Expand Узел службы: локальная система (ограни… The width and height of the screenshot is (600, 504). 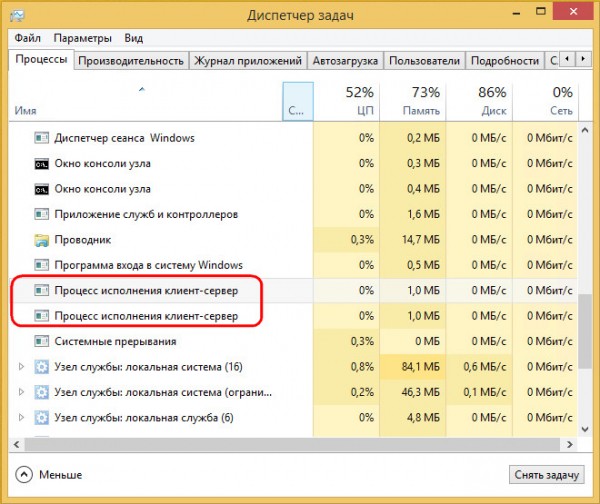pos(21,392)
